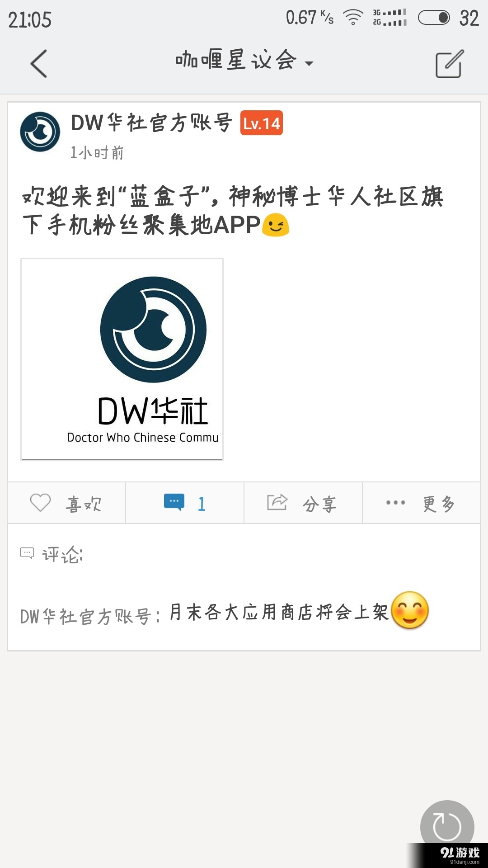The image size is (488, 868).
Task: Open the three dots more icon
Action: (395, 503)
